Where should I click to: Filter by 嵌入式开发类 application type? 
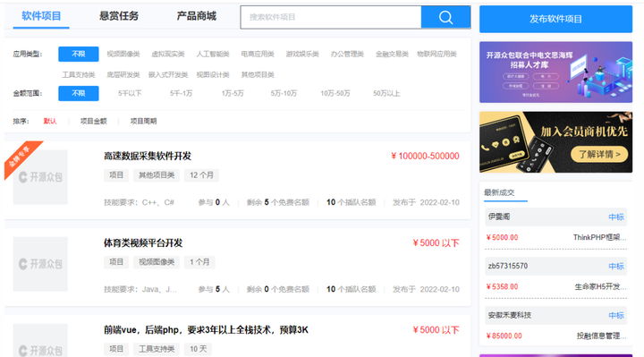pyautogui.click(x=168, y=75)
